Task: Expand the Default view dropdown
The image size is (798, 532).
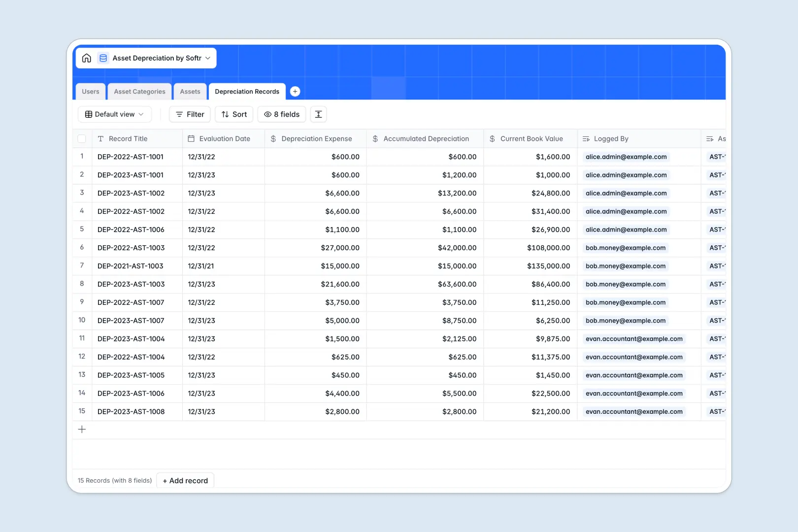Action: (115, 114)
